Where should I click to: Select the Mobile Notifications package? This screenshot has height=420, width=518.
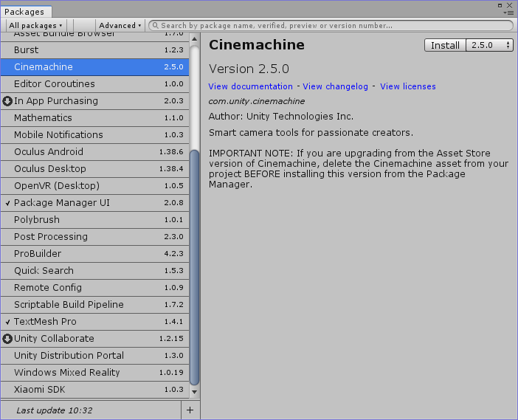pyautogui.click(x=94, y=135)
